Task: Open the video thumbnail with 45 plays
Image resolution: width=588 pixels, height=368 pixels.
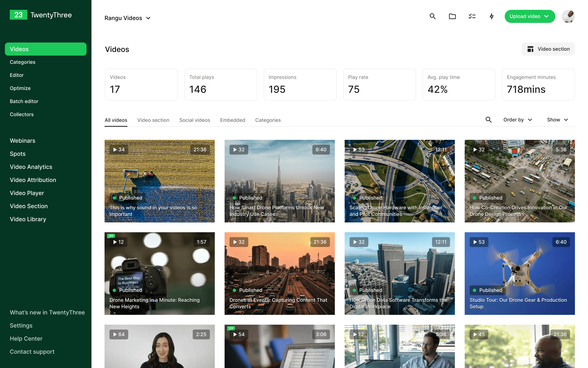Action: (x=520, y=346)
